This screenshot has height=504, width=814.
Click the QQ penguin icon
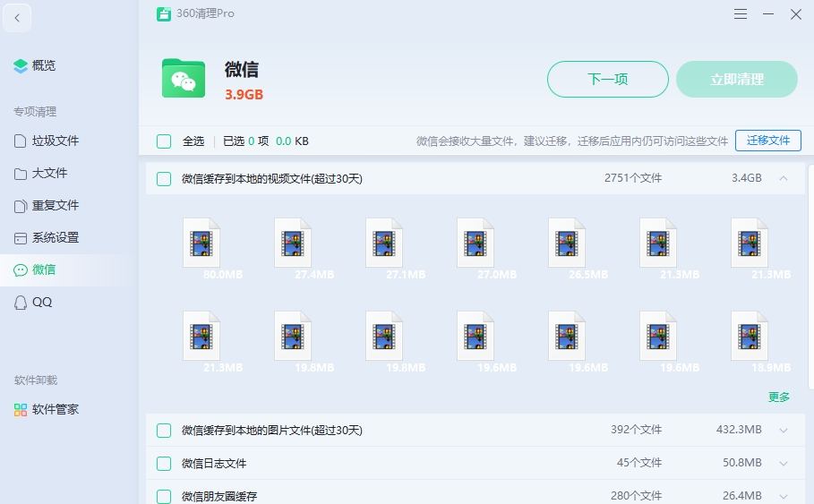click(21, 303)
